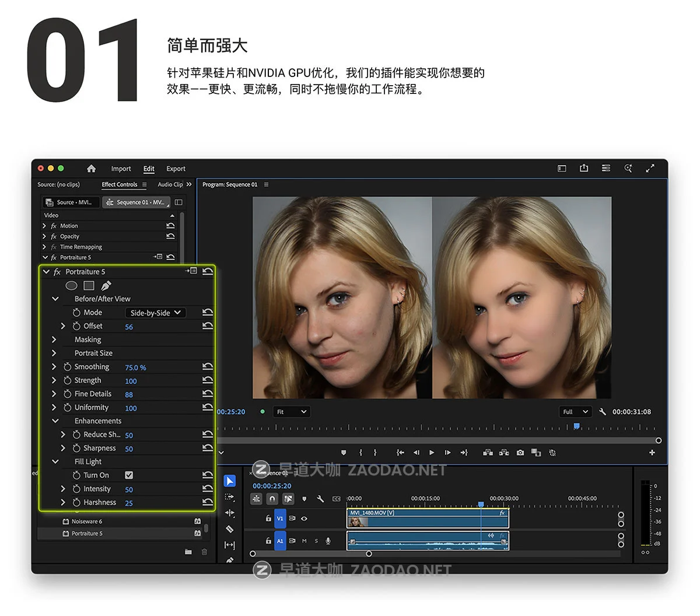Image resolution: width=700 pixels, height=616 pixels.
Task: Expand the Portrait Size group
Action: (54, 353)
